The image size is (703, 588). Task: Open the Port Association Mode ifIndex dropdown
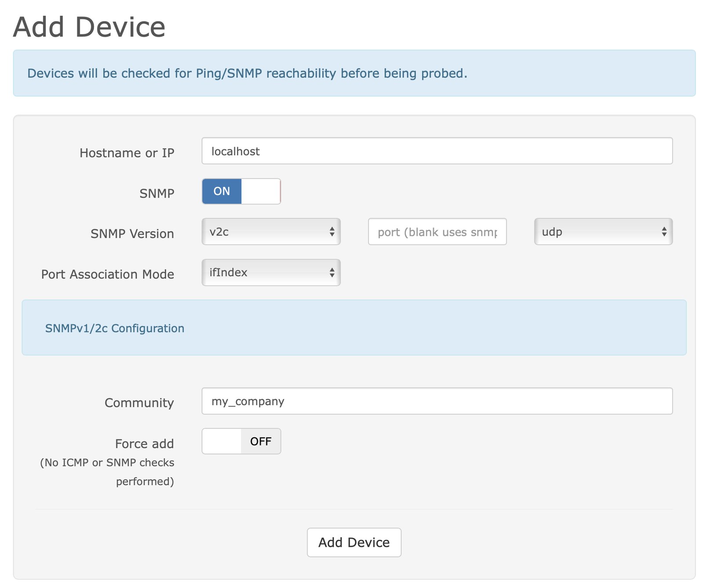click(271, 272)
